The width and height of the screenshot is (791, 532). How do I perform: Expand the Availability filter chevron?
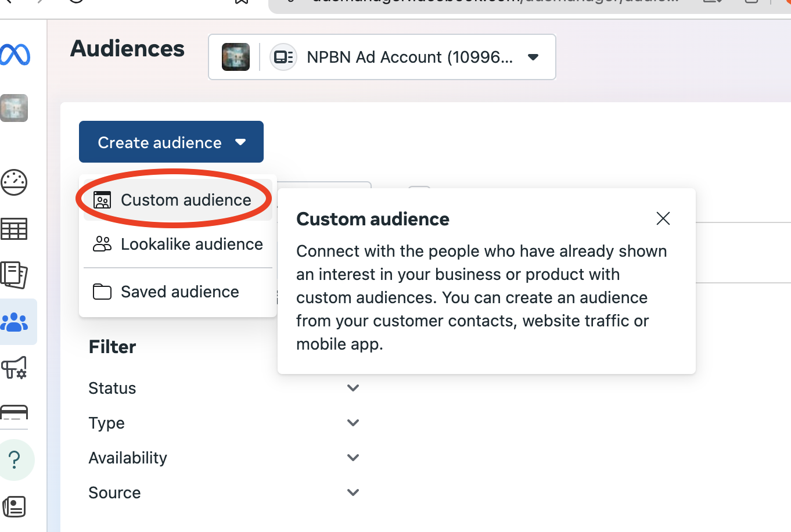point(353,458)
